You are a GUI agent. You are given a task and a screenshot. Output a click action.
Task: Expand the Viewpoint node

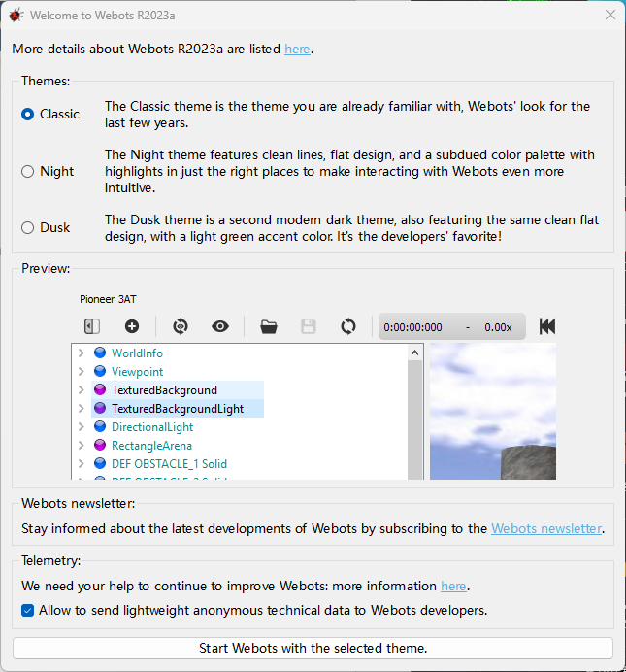tap(81, 371)
